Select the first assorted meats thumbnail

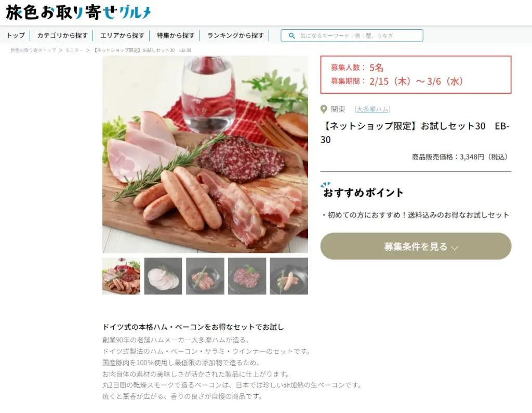tap(121, 276)
